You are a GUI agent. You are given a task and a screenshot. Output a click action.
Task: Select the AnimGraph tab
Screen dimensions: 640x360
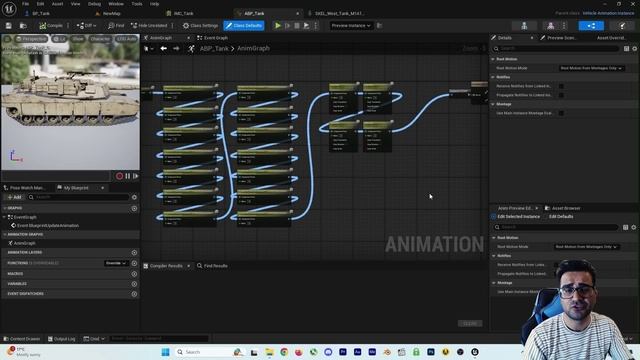coord(161,38)
